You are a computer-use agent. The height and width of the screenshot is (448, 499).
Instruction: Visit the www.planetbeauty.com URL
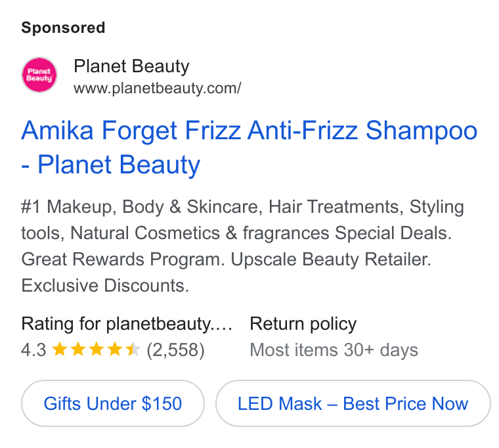point(157,88)
